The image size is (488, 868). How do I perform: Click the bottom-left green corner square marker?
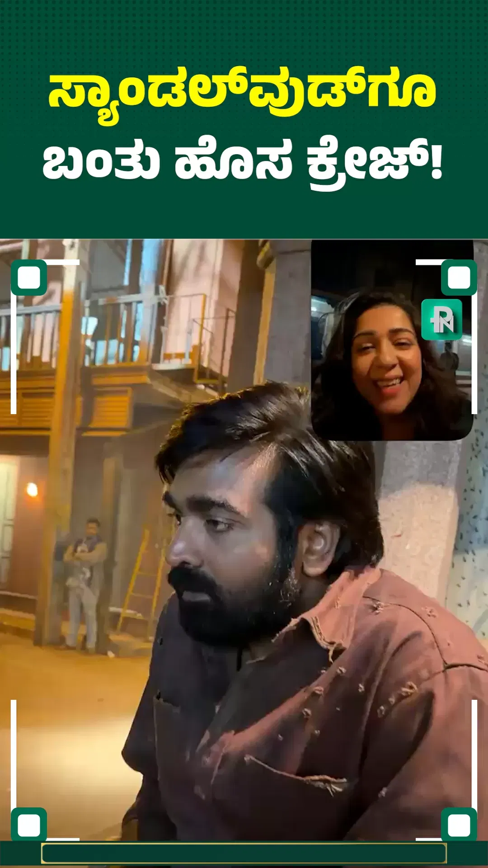[29, 826]
